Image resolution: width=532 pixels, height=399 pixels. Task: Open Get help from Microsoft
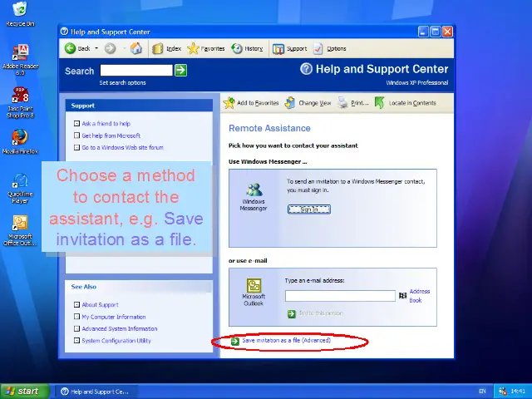[111, 135]
